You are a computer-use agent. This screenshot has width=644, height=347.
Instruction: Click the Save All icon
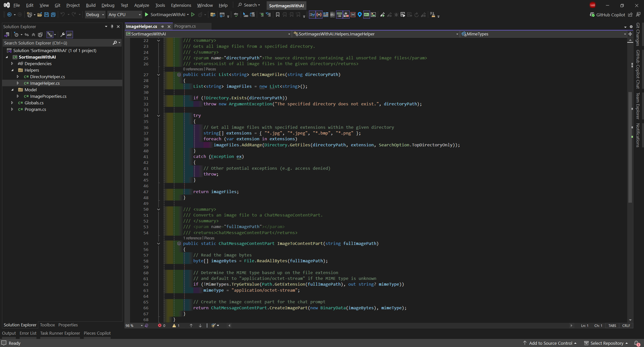(x=53, y=15)
